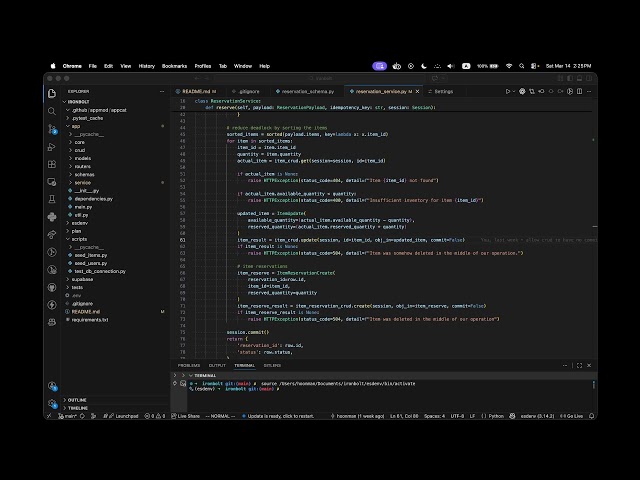Viewport: 640px width, 480px height.
Task: Open the GitHub icon in activity bar
Action: coord(52,287)
